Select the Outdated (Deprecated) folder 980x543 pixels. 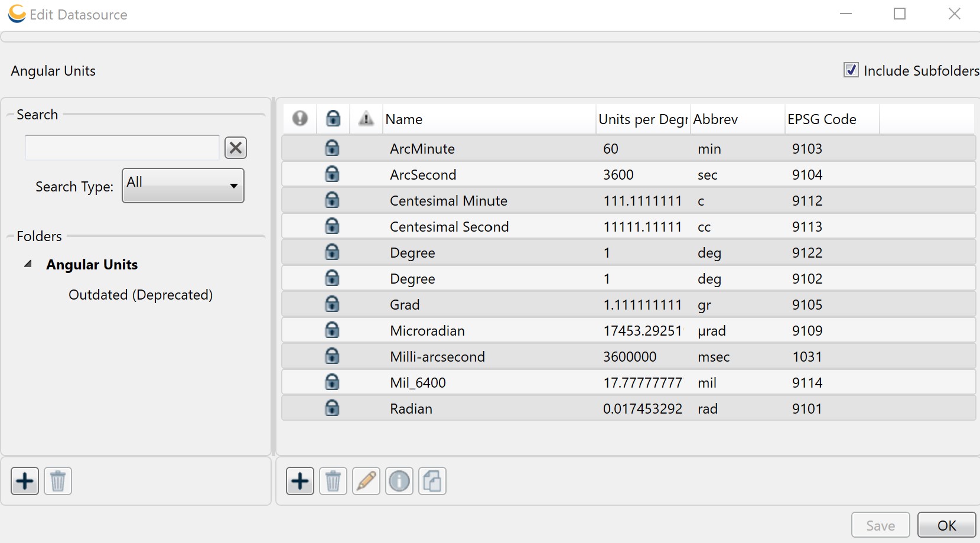click(141, 294)
